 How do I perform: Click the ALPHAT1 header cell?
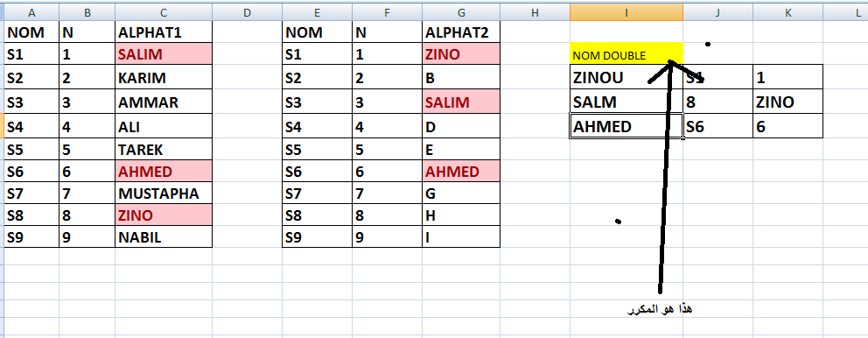tap(164, 32)
